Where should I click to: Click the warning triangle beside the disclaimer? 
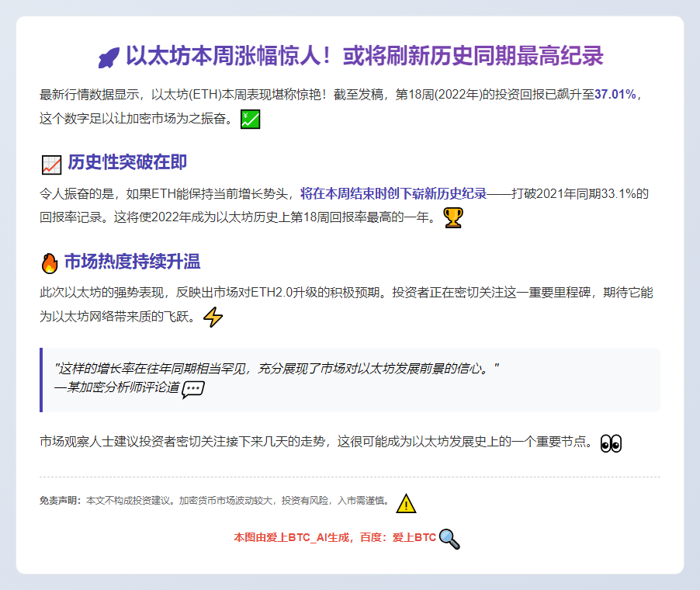404,504
